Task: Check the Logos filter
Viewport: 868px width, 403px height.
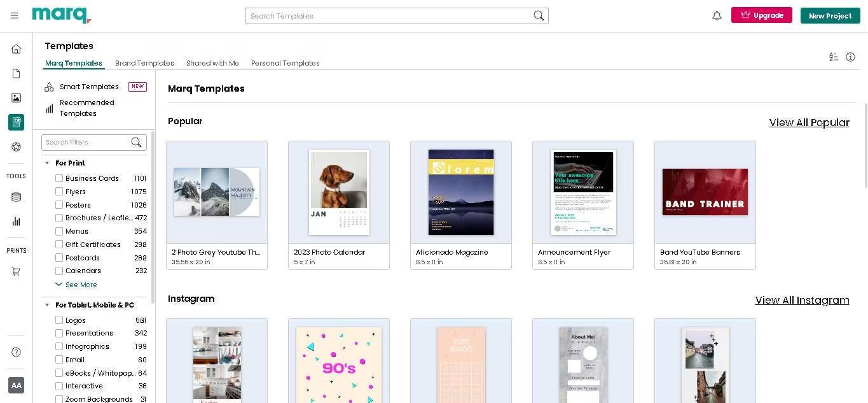Action: pos(59,320)
